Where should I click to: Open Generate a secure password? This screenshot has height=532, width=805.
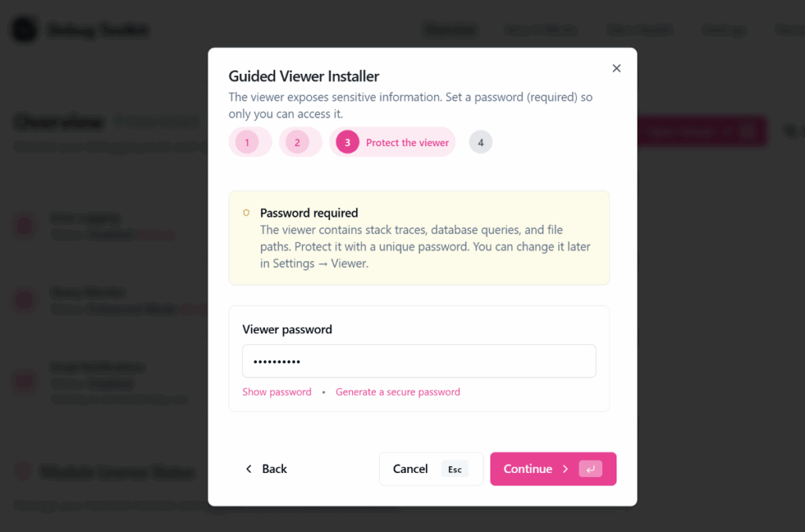click(398, 391)
